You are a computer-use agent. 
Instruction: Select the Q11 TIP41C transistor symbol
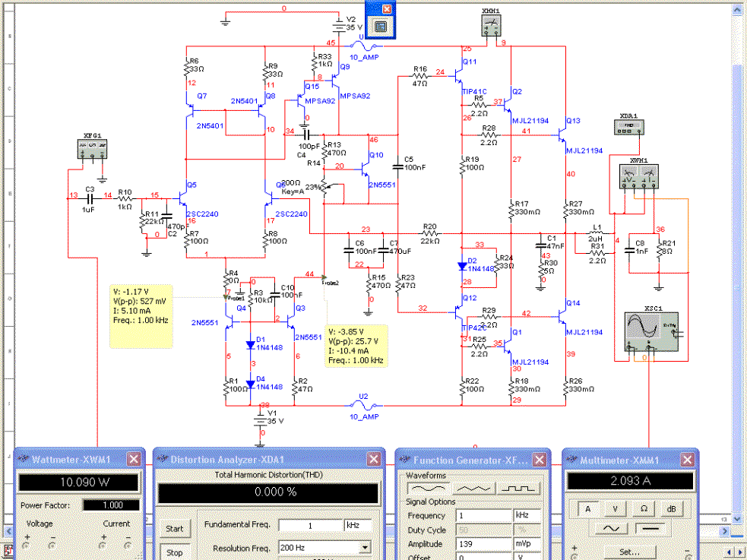[459, 74]
